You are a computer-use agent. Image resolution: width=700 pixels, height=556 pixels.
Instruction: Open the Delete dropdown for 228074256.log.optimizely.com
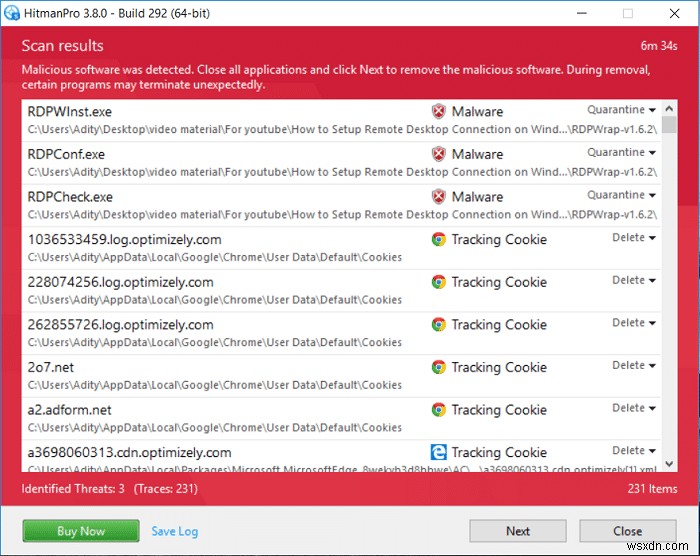click(x=633, y=280)
